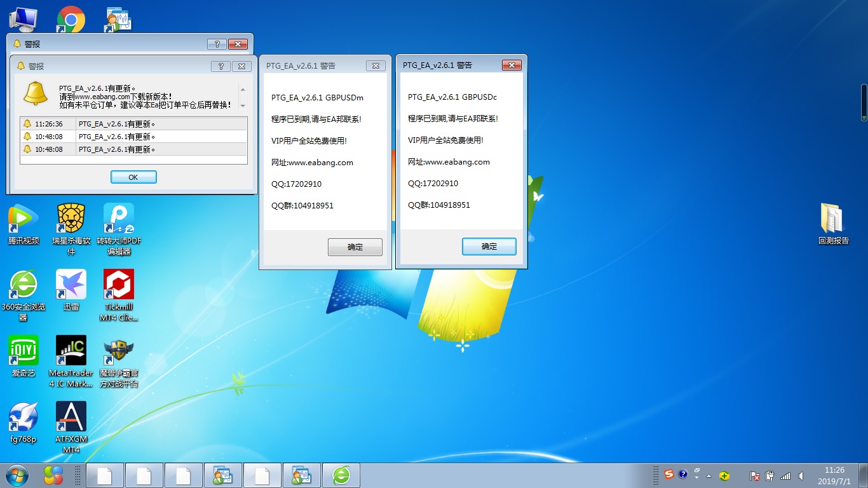Launch 360安全浏览器 from the desktop
This screenshot has height=488, width=868.
(24, 295)
